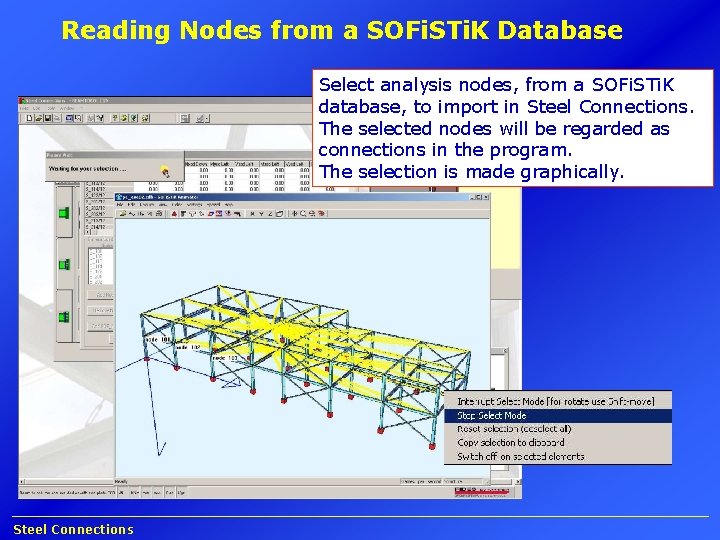Click red triangle icon in Animator toolbar
This screenshot has width=720, height=540.
(x=174, y=214)
